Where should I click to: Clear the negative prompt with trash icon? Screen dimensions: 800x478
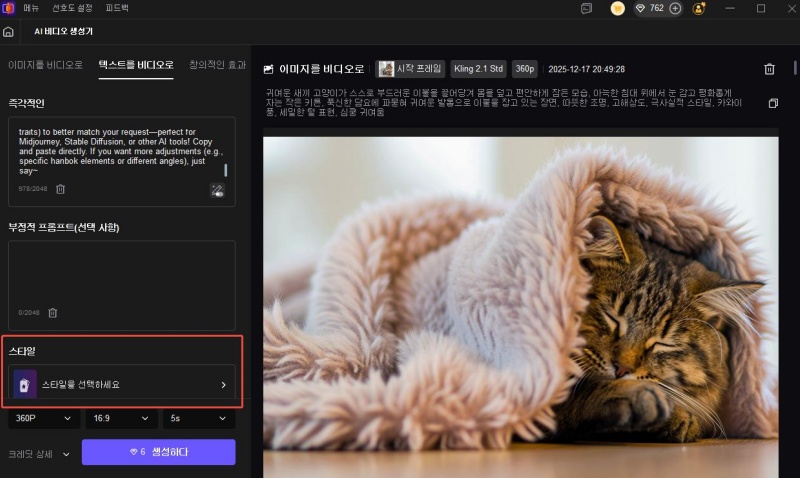pos(53,313)
